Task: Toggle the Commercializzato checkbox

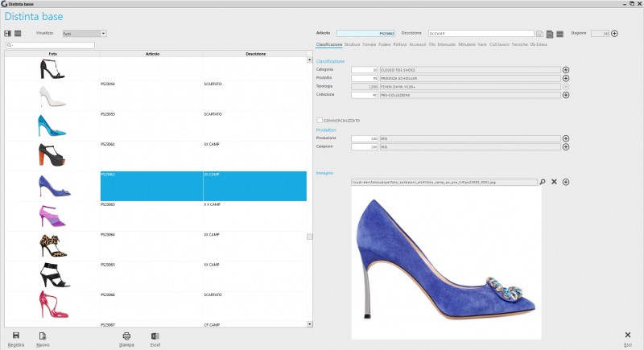Action: tap(320, 120)
